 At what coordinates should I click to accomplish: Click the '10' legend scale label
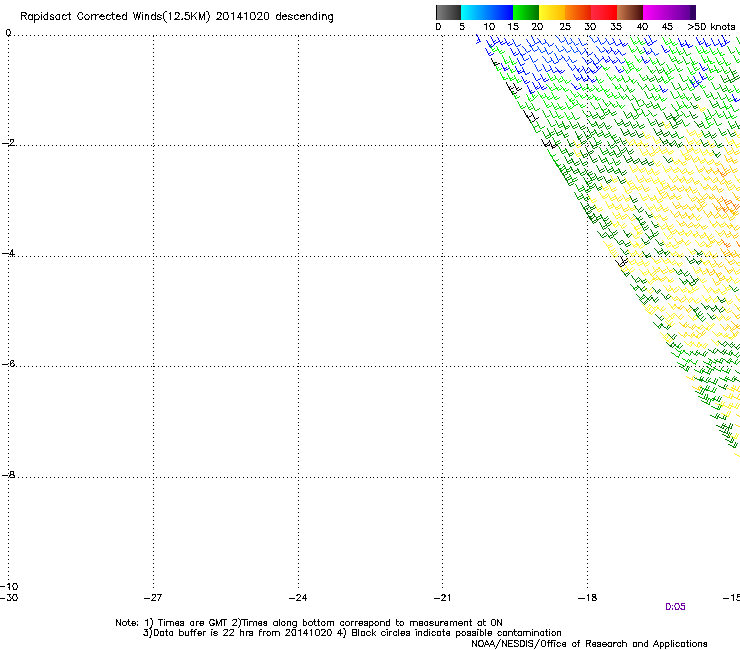point(489,27)
